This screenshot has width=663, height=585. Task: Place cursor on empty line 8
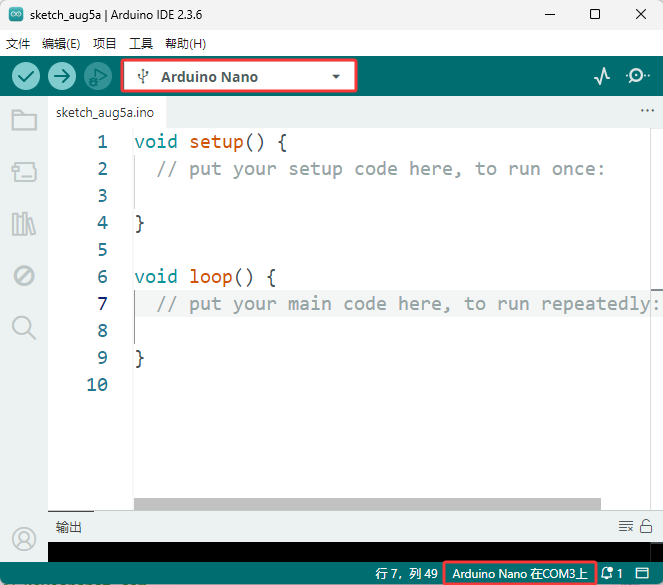point(392,331)
